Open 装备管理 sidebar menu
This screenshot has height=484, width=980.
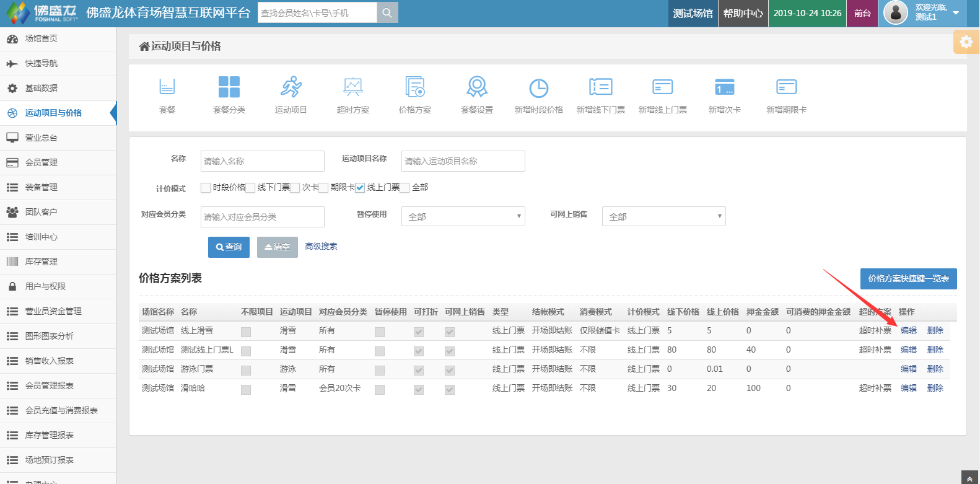[58, 187]
